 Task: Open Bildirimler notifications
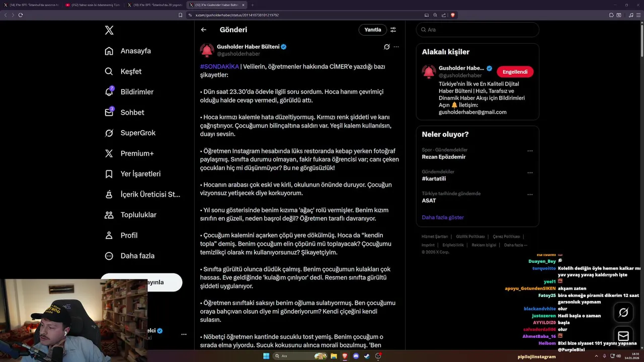129,92
